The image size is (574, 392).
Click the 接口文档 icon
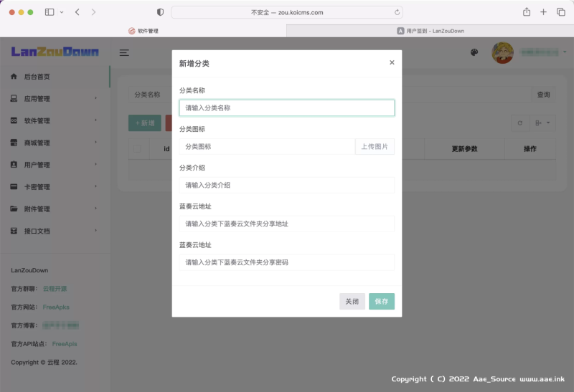point(14,231)
